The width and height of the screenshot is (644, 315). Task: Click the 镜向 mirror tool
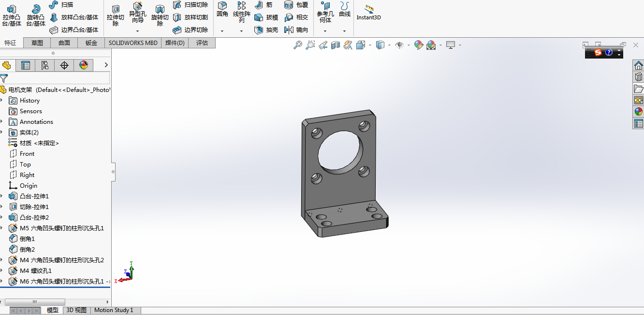(x=296, y=30)
